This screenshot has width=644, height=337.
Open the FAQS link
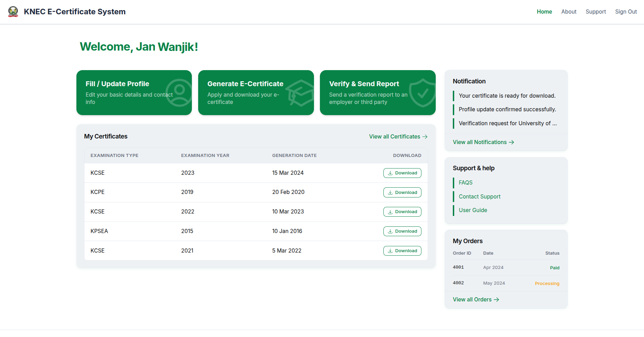tap(465, 183)
